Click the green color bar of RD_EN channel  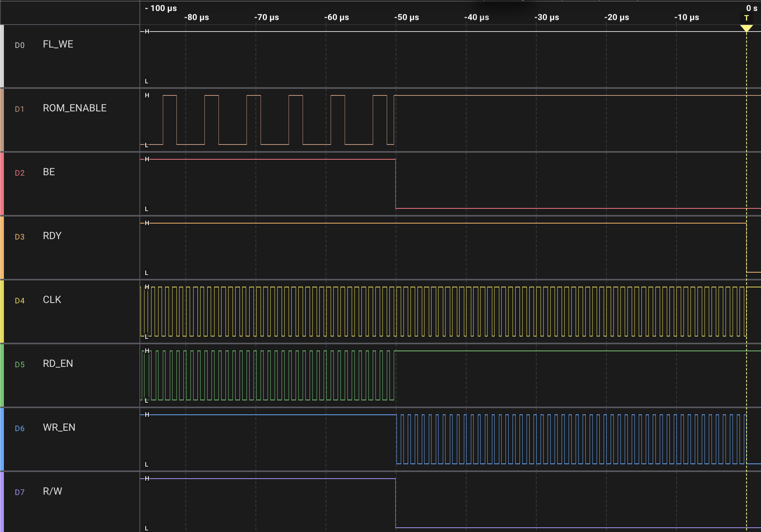[2, 375]
